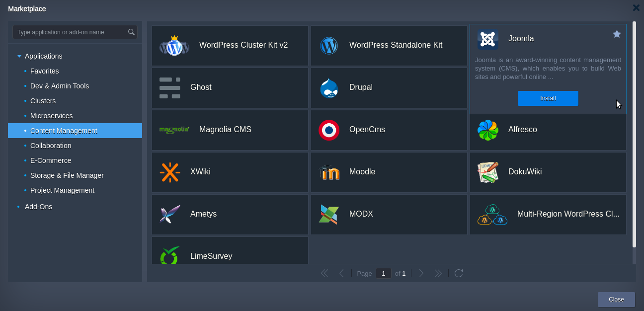644x311 pixels.
Task: Open the XWiki orange icon
Action: (x=170, y=172)
